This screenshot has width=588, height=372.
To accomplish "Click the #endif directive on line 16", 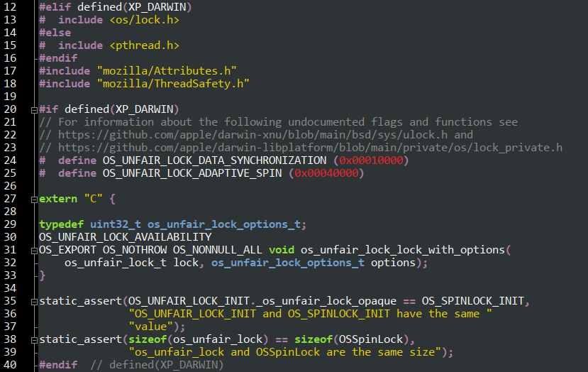I will pos(58,58).
